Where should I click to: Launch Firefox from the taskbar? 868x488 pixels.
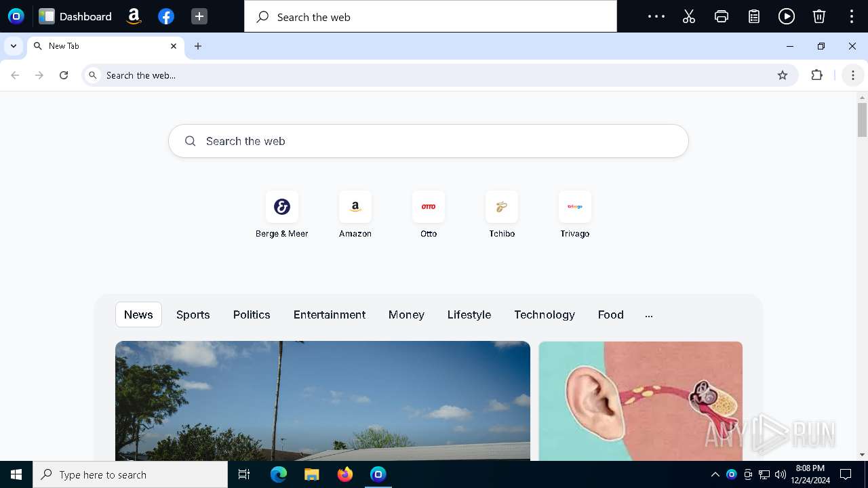pyautogui.click(x=345, y=474)
